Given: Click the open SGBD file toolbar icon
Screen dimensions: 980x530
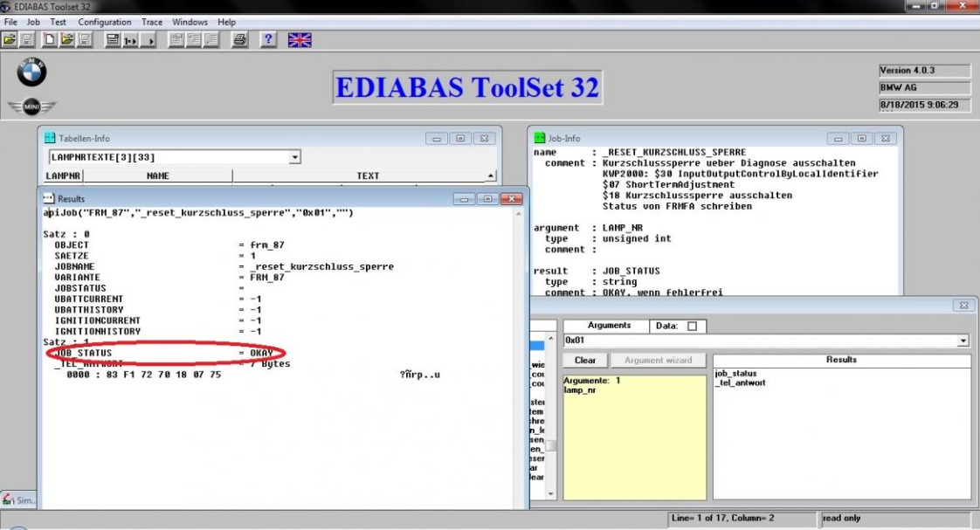Looking at the screenshot, I should pos(10,40).
